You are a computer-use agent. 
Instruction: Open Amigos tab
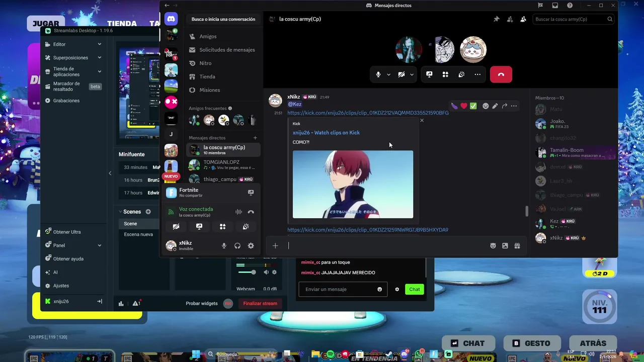(223, 36)
